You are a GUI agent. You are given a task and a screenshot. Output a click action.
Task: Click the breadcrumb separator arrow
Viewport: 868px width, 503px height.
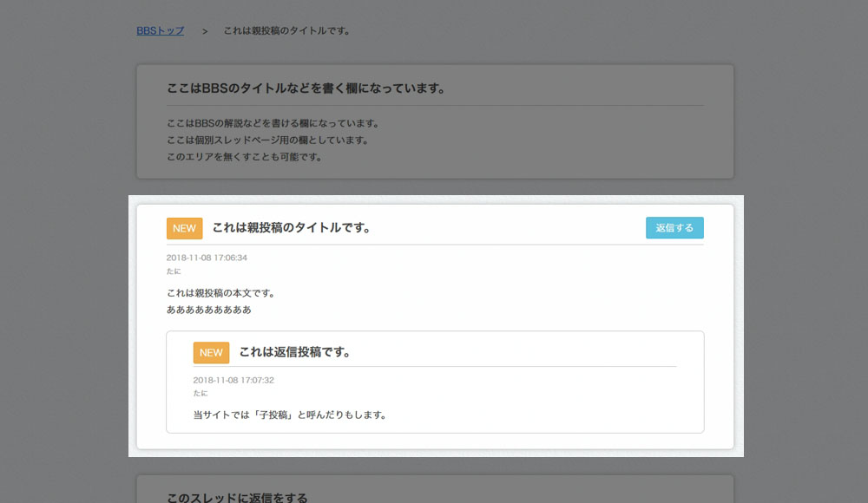coord(205,31)
